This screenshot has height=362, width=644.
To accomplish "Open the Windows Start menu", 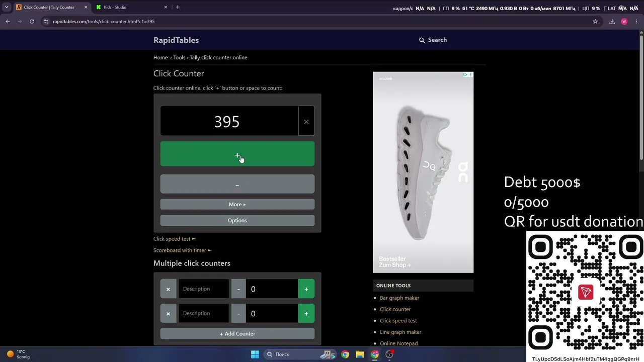I will (x=255, y=354).
